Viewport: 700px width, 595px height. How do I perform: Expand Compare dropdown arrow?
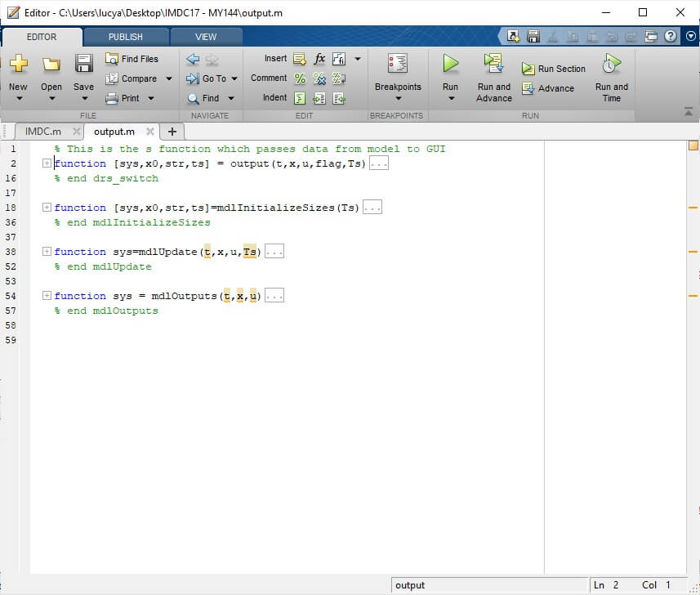[169, 78]
